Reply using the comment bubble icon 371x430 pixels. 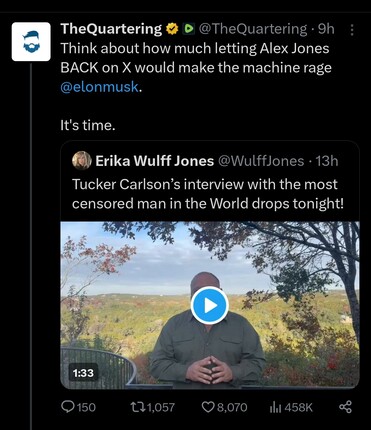click(x=68, y=407)
